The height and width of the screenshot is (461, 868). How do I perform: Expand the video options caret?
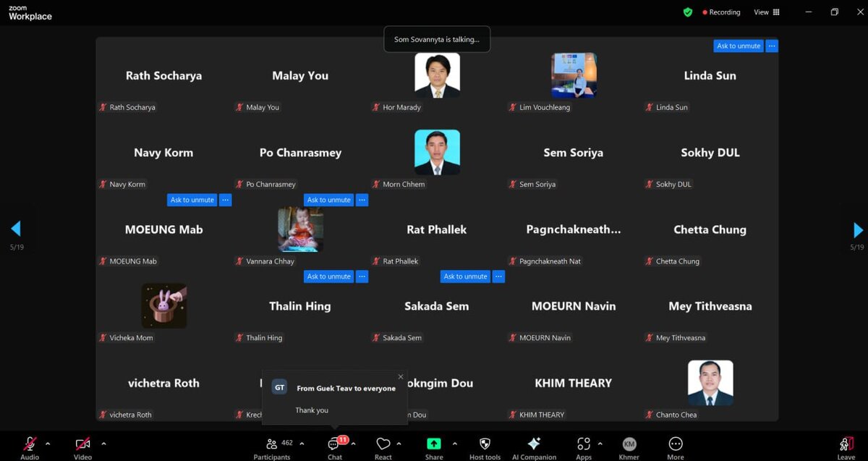click(103, 444)
